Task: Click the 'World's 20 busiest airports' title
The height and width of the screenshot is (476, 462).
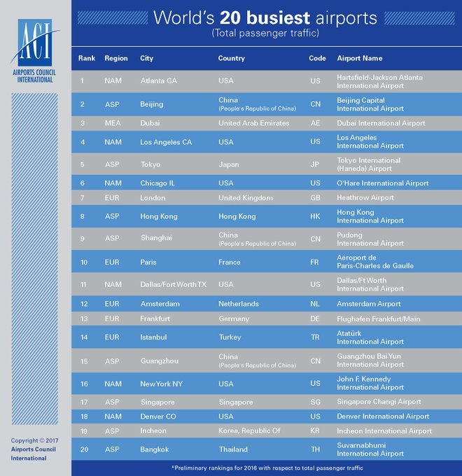Action: (x=265, y=17)
